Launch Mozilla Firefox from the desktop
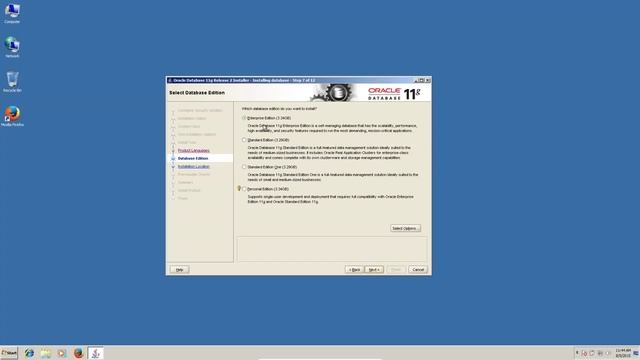The image size is (640, 360). click(12, 116)
